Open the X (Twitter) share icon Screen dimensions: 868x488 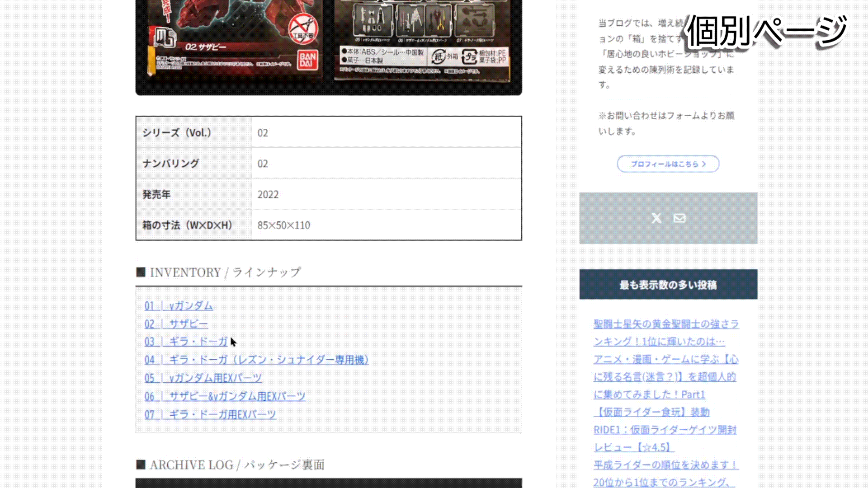click(656, 218)
